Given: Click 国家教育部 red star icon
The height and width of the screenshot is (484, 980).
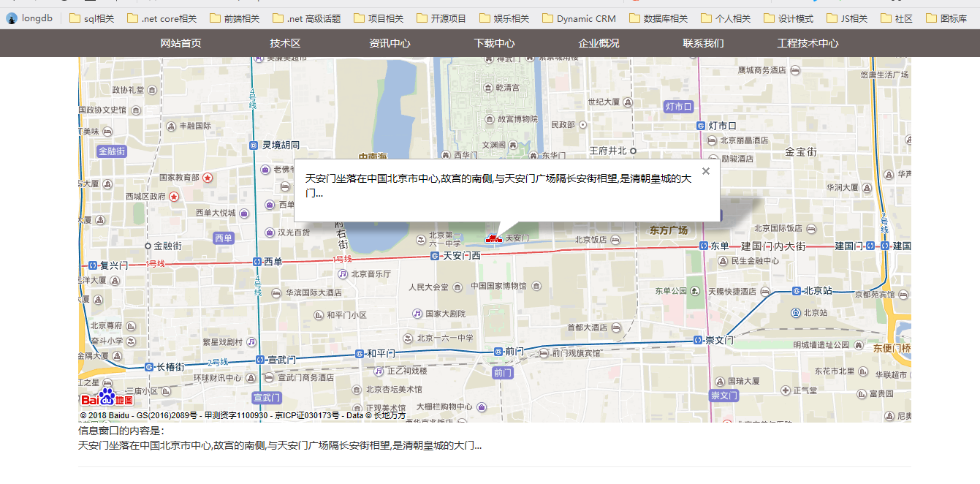Looking at the screenshot, I should pos(208,178).
